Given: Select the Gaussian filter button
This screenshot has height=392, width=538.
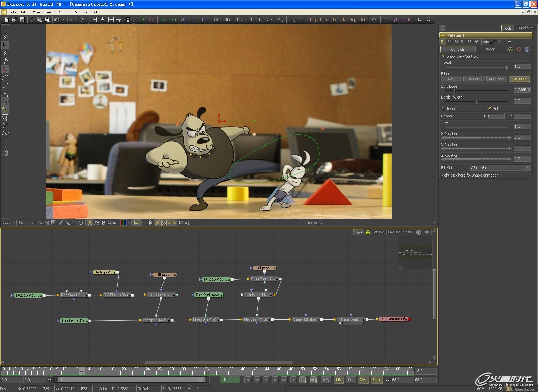Looking at the screenshot, I should 519,79.
